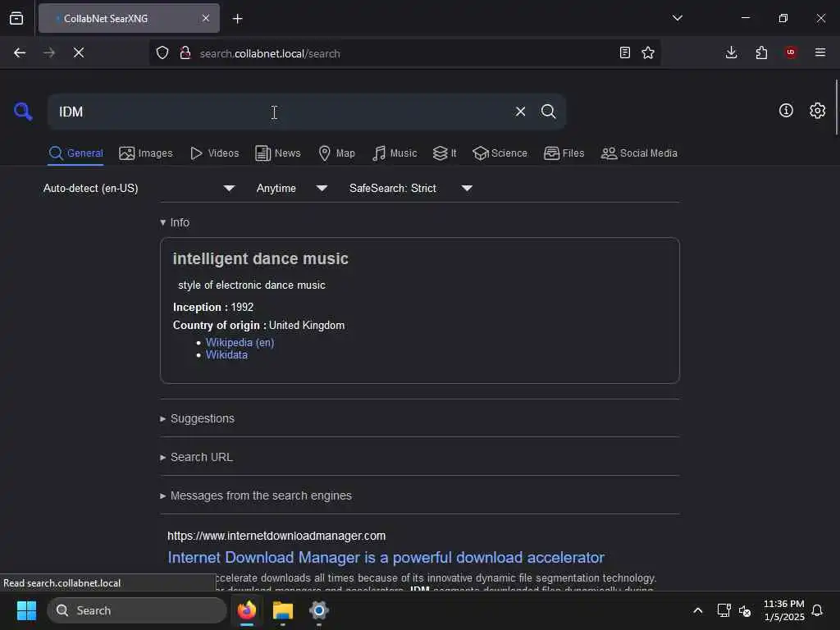Click the browser address bar URL
This screenshot has width=840, height=630.
click(x=270, y=53)
